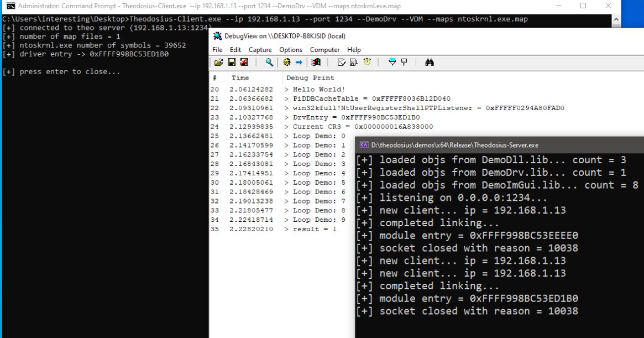This screenshot has width=644, height=338.
Task: Select the PiDDBCacheTable debug row
Action: coord(427,98)
